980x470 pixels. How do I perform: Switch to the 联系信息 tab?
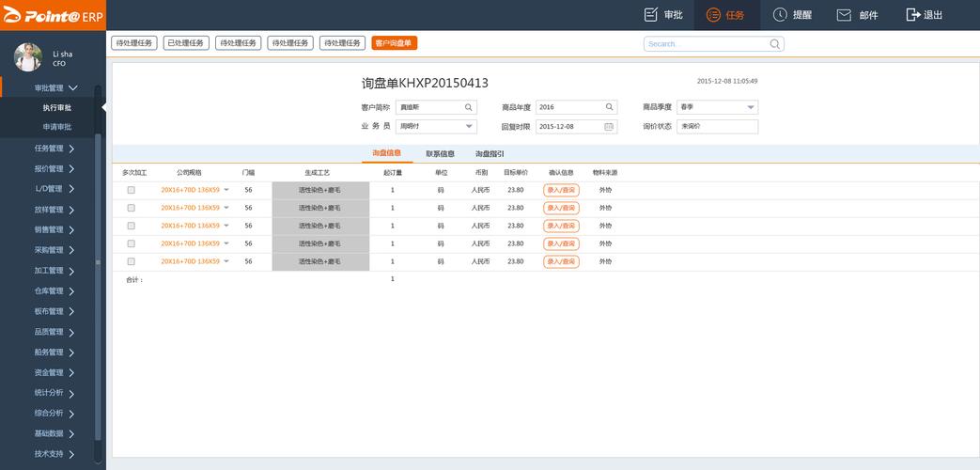tap(440, 153)
